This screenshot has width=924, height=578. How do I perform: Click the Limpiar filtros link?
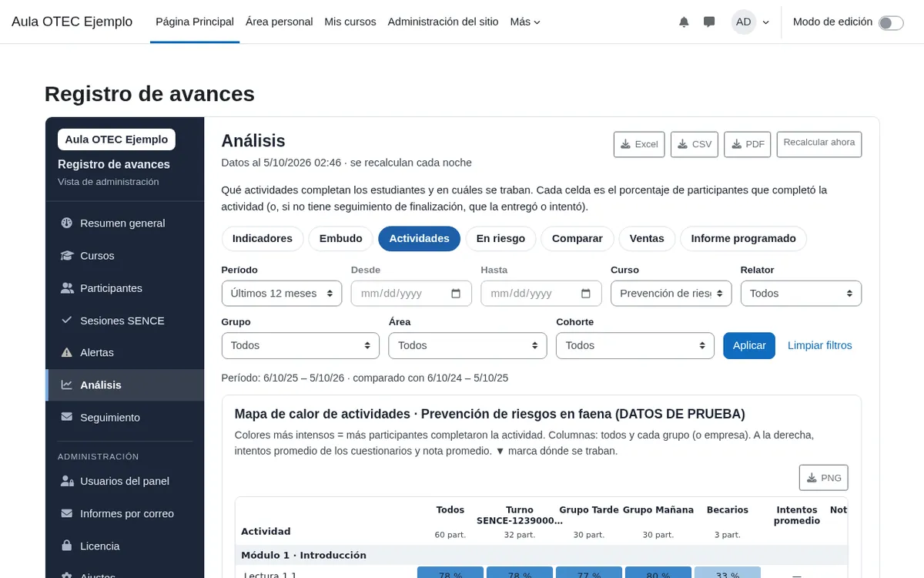click(x=820, y=346)
